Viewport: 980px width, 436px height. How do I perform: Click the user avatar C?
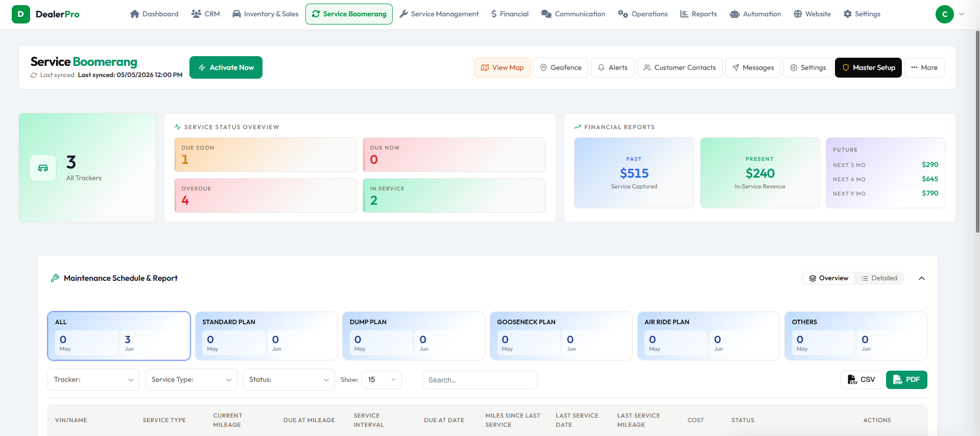coord(944,14)
